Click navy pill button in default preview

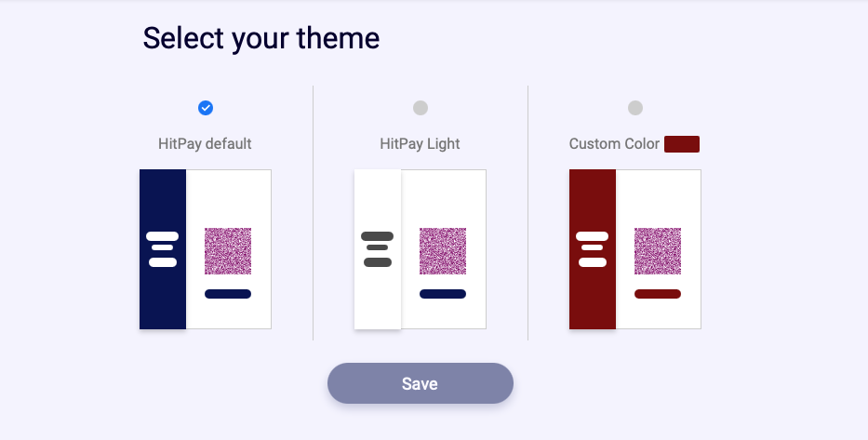228,294
